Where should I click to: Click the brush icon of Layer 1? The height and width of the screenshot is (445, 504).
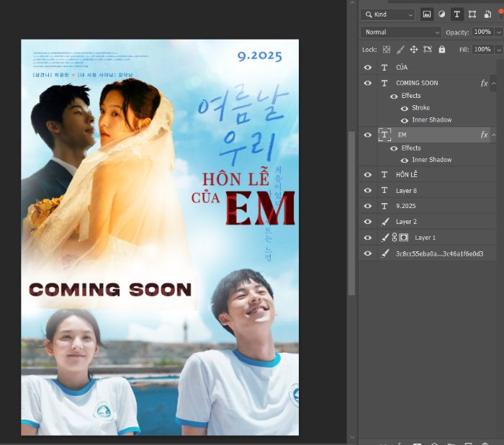point(384,238)
